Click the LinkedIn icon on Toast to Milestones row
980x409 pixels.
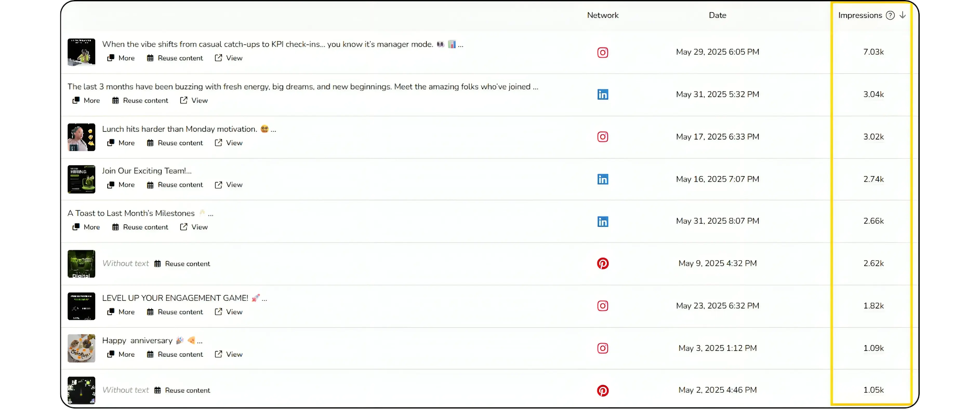[x=602, y=221]
